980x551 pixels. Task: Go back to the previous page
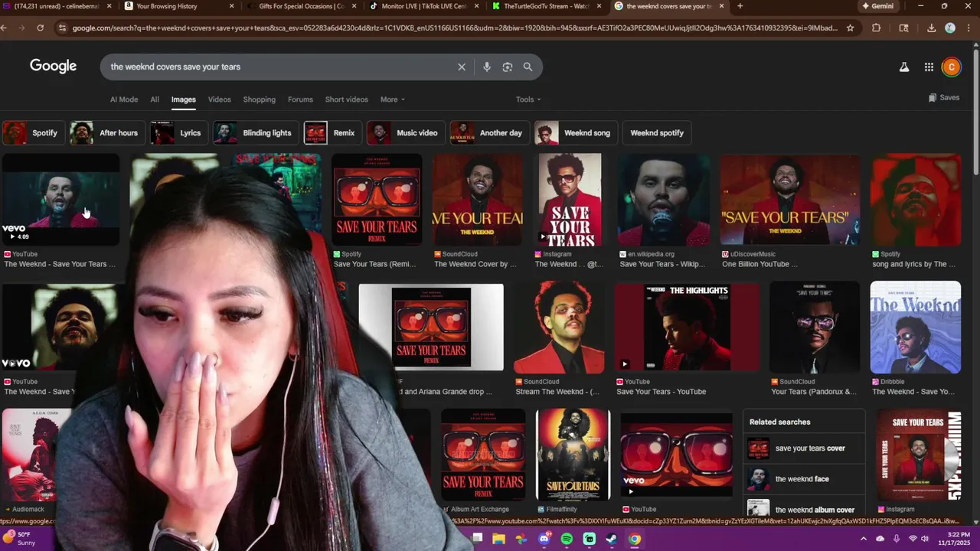click(5, 28)
